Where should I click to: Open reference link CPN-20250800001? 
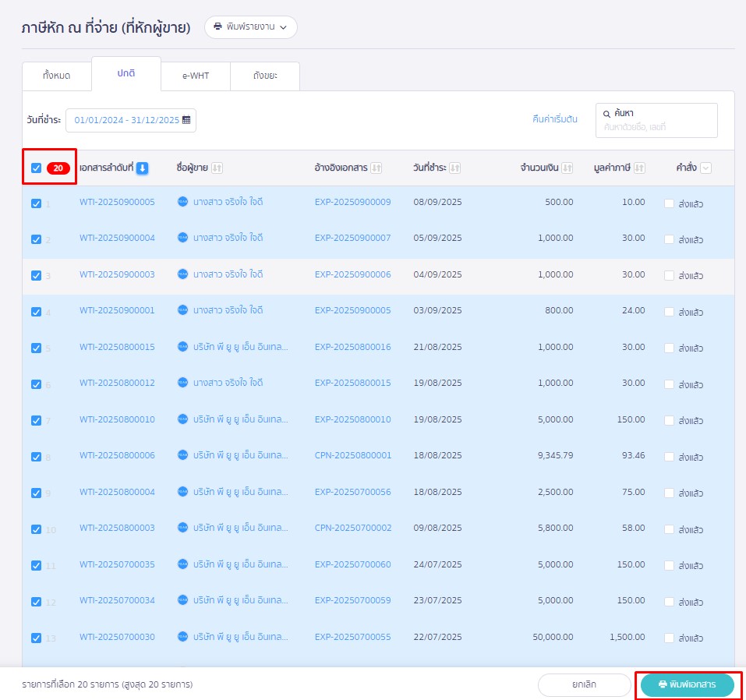click(x=353, y=455)
